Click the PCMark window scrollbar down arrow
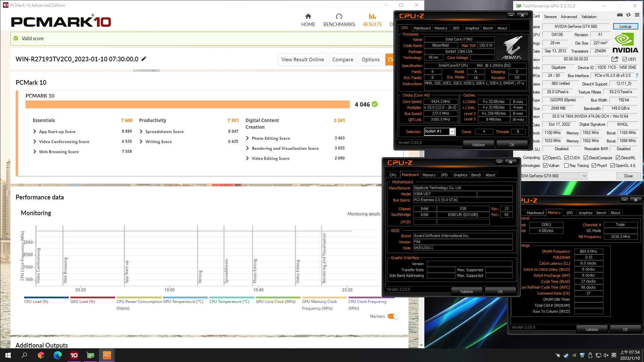644x362 pixels. click(421, 345)
